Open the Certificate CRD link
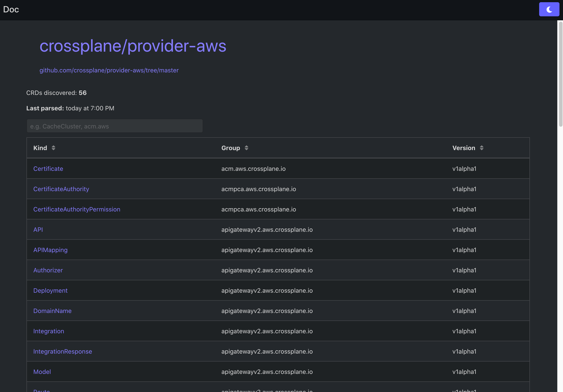This screenshot has height=392, width=563. click(48, 169)
